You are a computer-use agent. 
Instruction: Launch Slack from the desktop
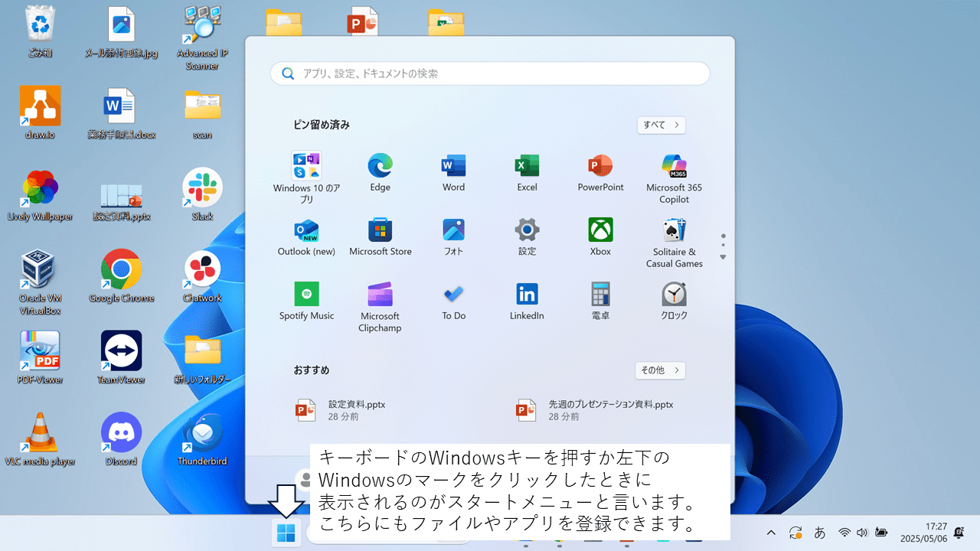pos(202,195)
